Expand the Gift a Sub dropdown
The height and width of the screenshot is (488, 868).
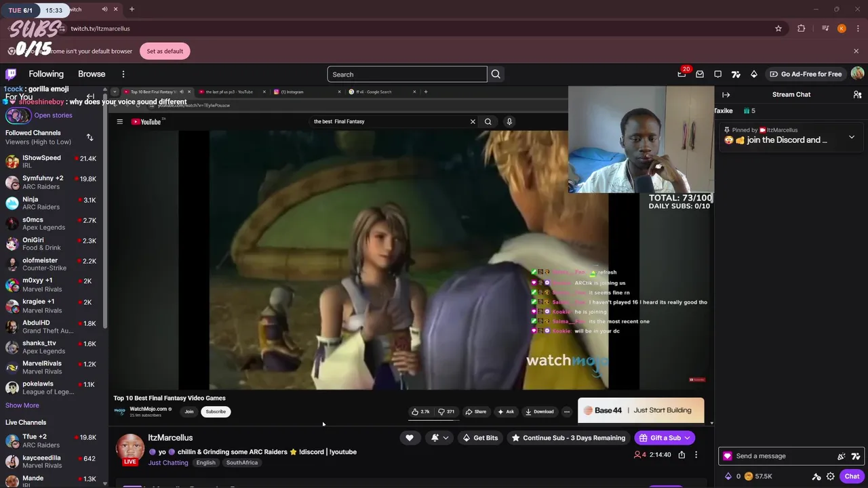(x=686, y=438)
